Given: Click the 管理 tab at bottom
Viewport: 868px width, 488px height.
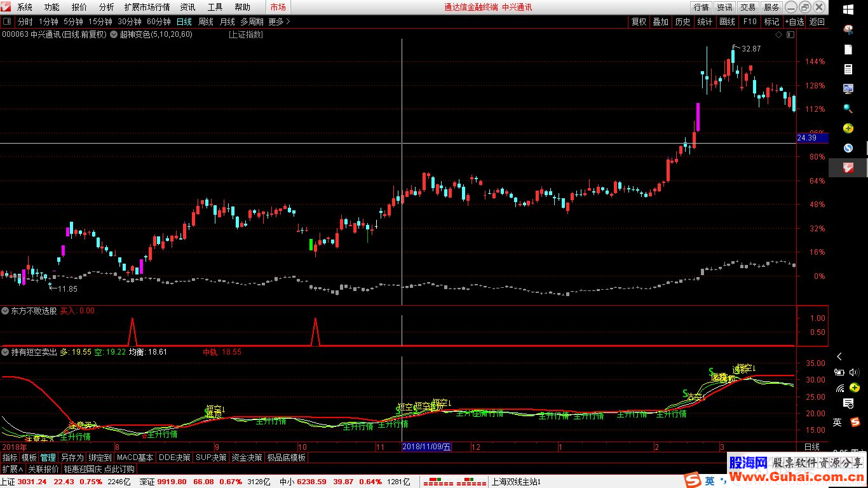Looking at the screenshot, I should (48, 457).
